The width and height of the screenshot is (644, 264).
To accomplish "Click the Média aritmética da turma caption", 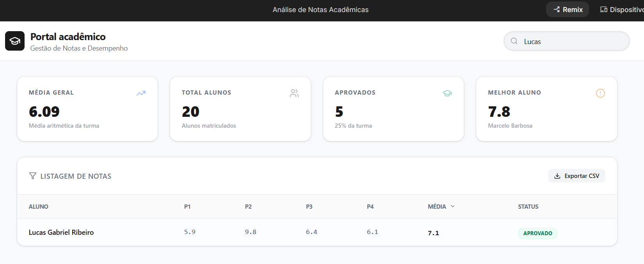I will (64, 126).
